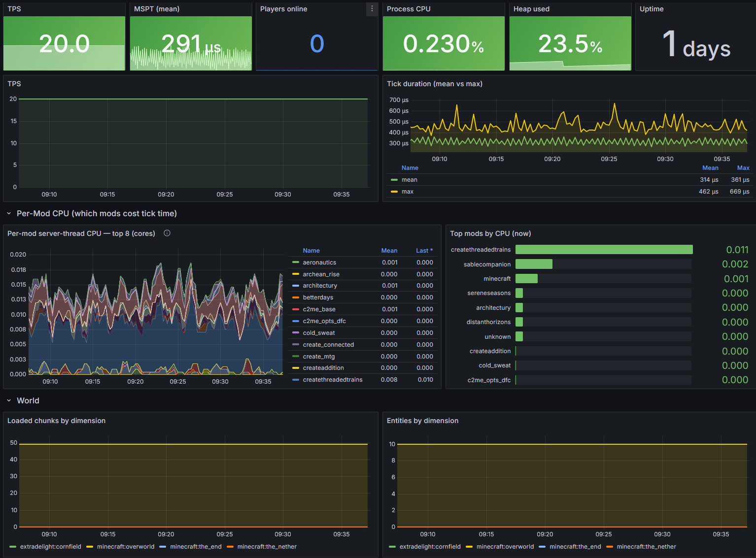The width and height of the screenshot is (756, 558).
Task: Click the cold_sweat legend color icon
Action: point(296,333)
